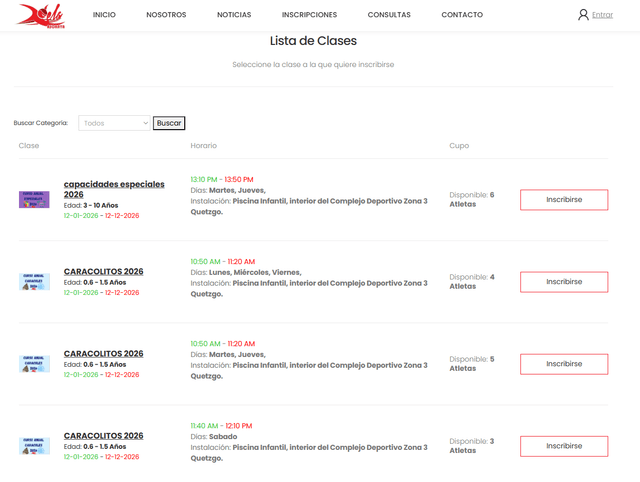The image size is (640, 482).
Task: Click the red club logo in header
Action: pos(41,15)
